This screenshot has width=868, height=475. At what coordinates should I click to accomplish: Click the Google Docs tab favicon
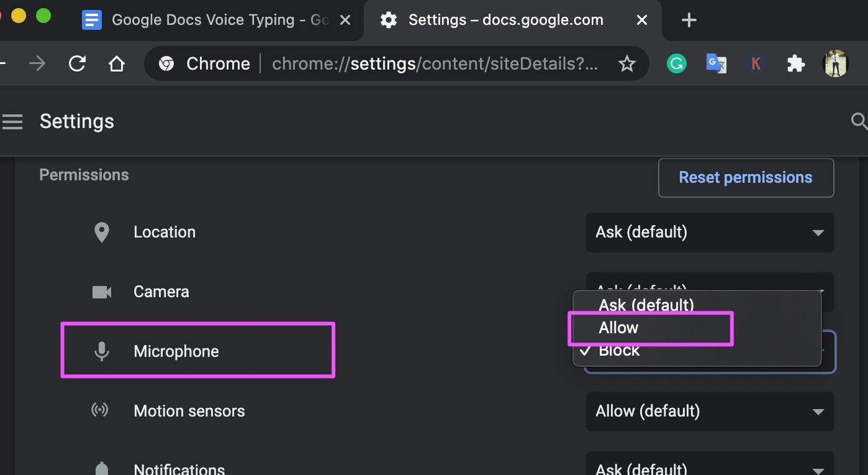point(92,20)
